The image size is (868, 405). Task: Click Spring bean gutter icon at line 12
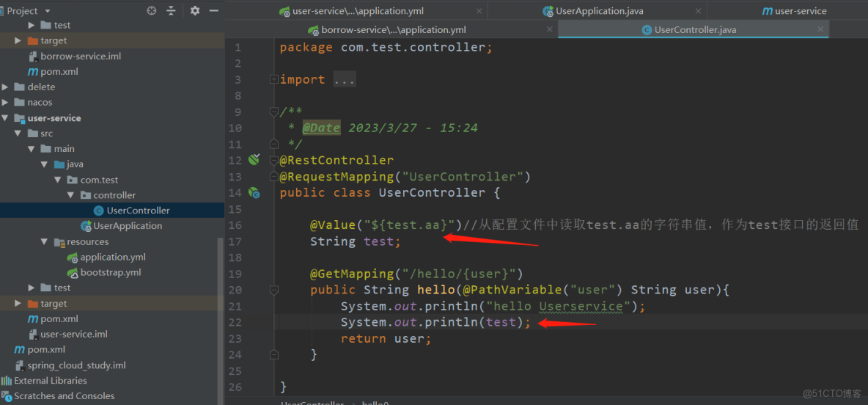[254, 160]
